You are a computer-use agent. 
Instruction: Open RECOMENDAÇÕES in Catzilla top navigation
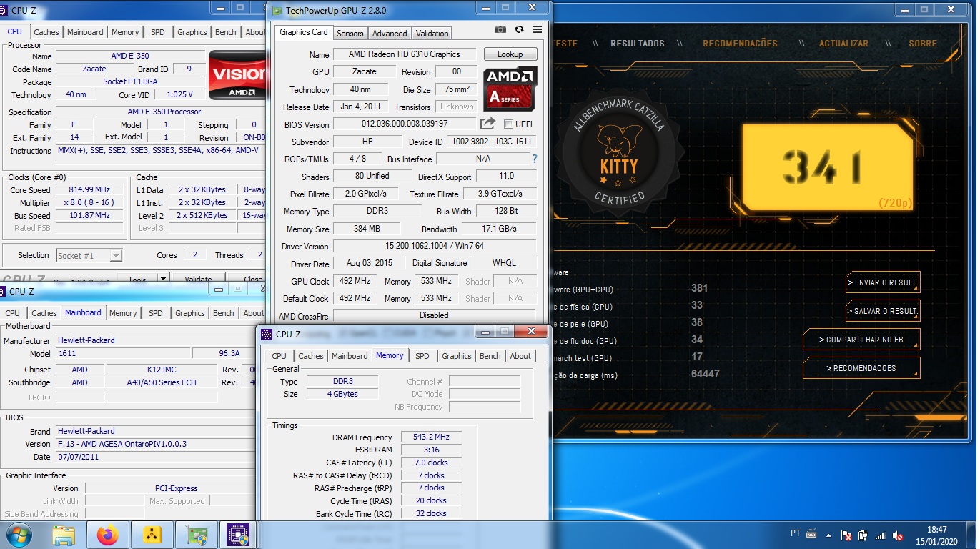pyautogui.click(x=740, y=44)
